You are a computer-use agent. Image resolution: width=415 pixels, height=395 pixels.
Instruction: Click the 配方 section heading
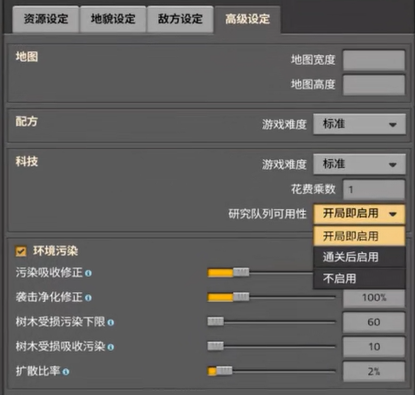click(27, 121)
